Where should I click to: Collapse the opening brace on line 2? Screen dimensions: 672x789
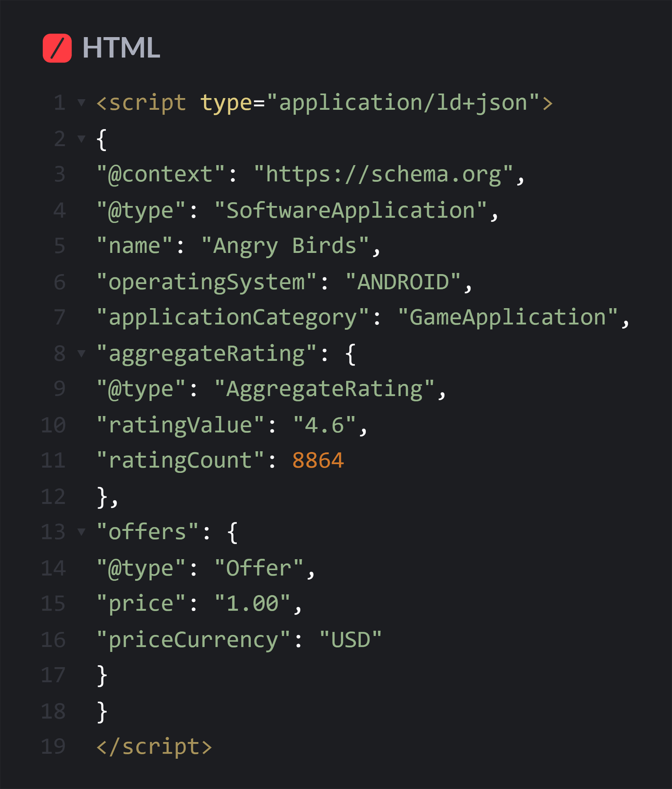click(81, 139)
